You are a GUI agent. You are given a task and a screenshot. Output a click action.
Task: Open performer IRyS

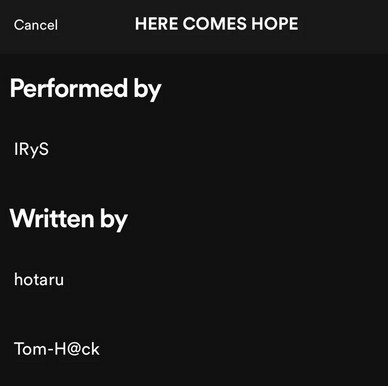pyautogui.click(x=31, y=149)
